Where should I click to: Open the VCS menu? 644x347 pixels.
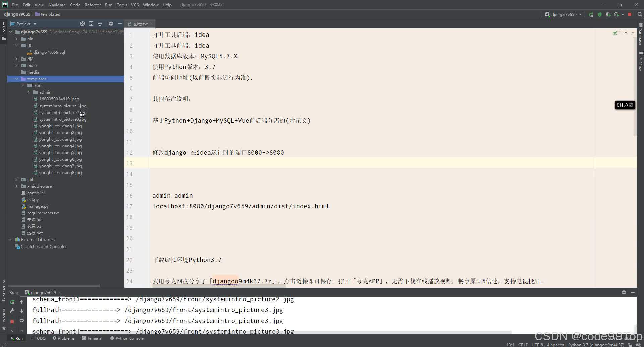point(135,5)
